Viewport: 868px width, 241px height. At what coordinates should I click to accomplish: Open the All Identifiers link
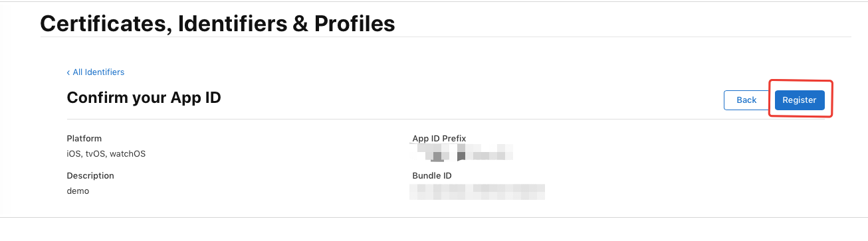click(98, 72)
